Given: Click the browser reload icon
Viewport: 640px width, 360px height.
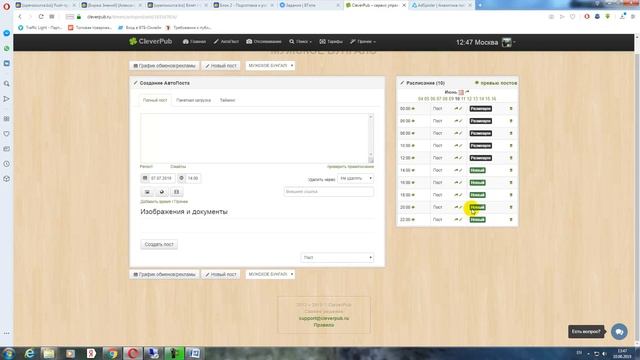Looking at the screenshot, I should [41, 17].
